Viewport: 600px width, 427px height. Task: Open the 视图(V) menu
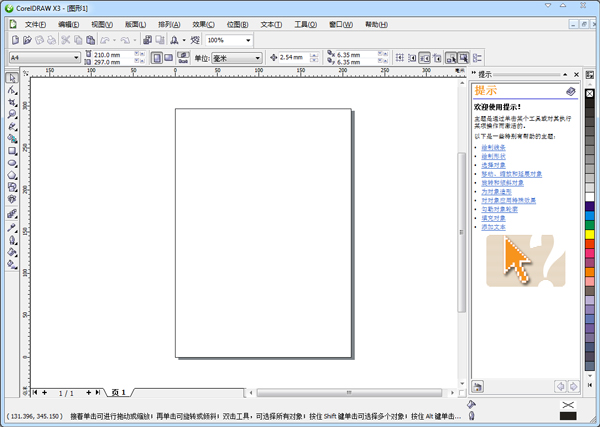[x=102, y=24]
